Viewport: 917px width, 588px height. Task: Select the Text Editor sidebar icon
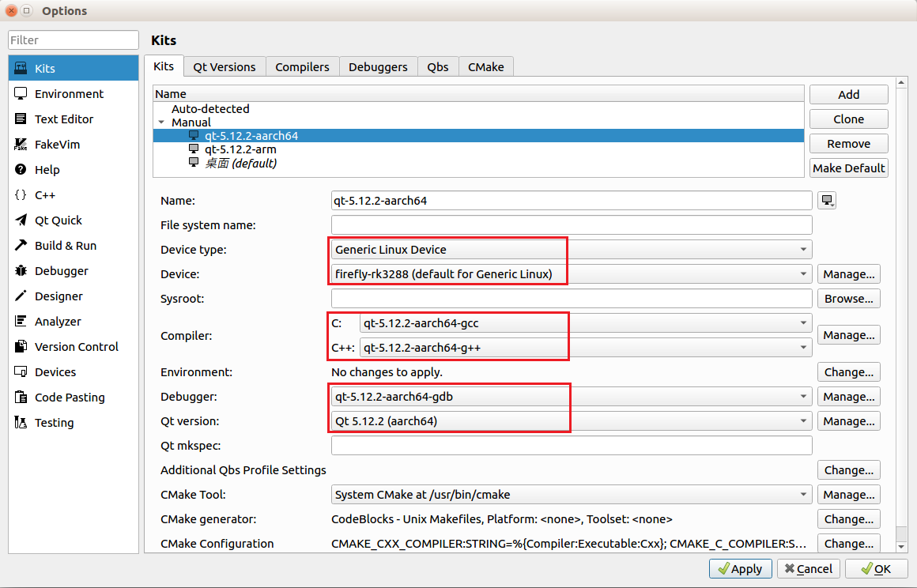pos(21,119)
